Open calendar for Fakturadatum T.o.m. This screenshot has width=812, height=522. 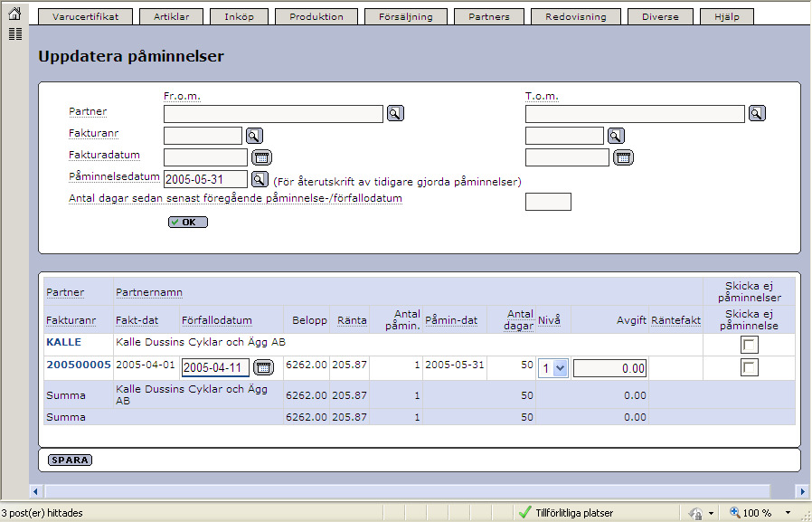point(624,157)
